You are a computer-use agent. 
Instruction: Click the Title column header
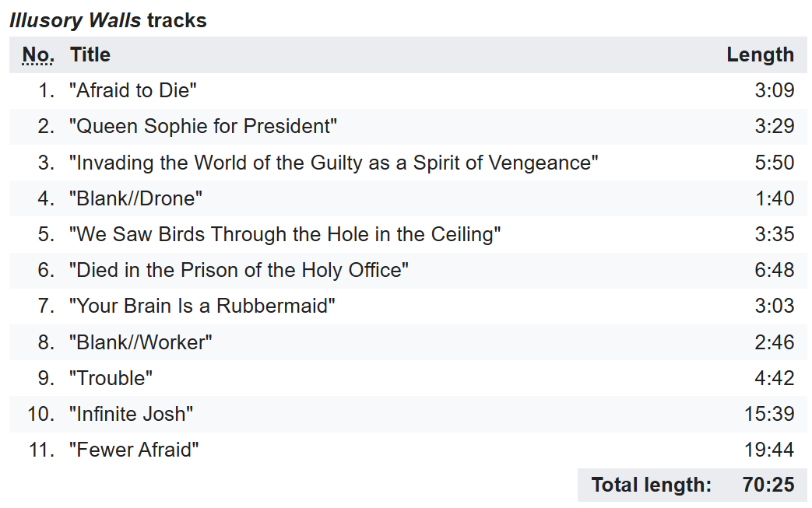(x=90, y=54)
